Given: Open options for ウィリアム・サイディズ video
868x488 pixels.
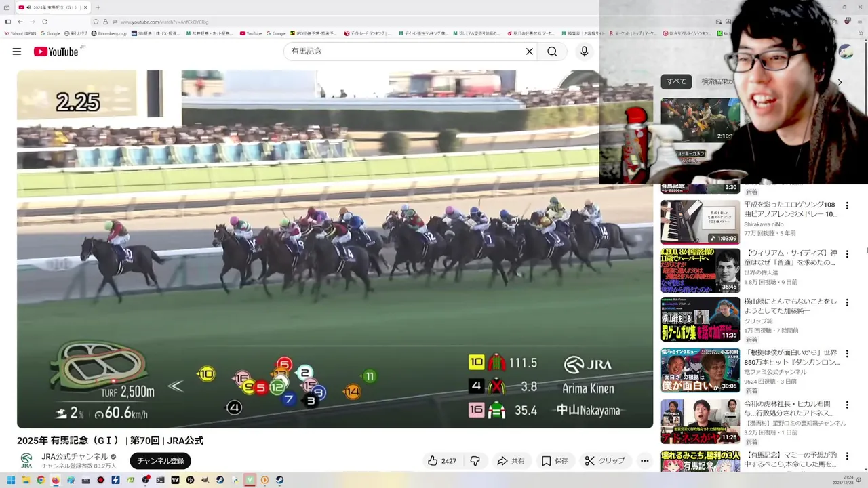Looking at the screenshot, I should click(847, 254).
